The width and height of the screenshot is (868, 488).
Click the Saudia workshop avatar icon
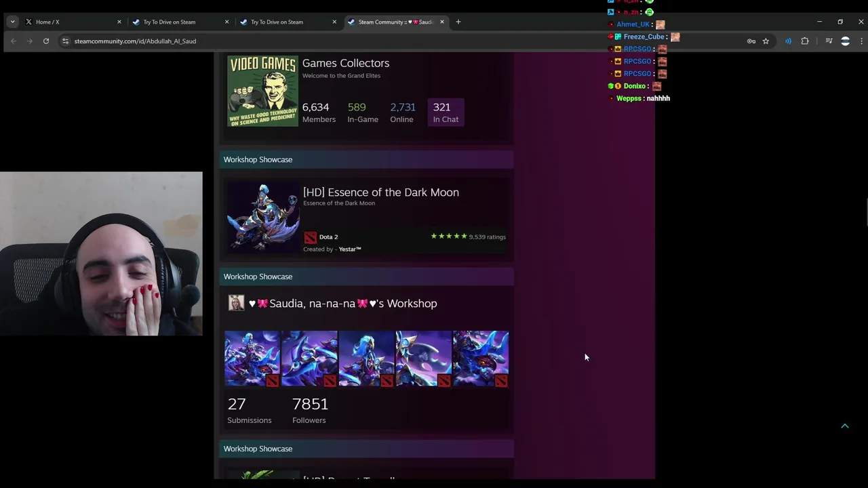tap(236, 303)
